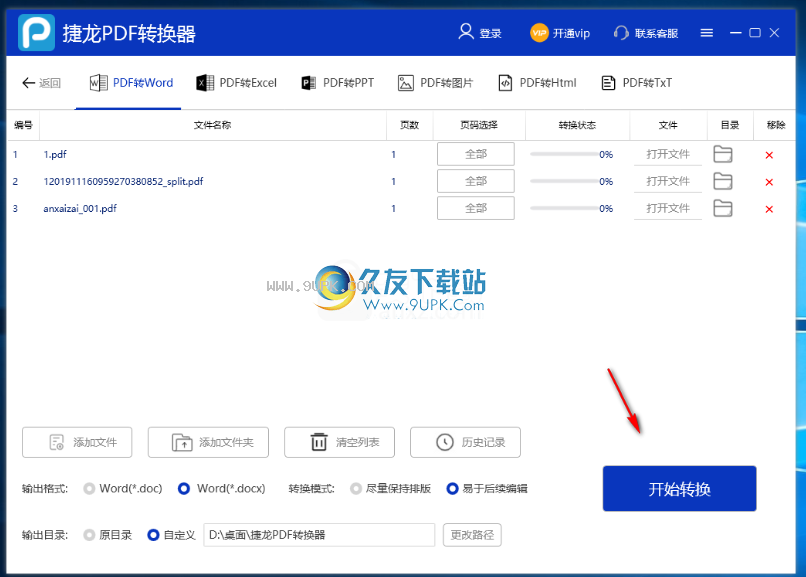Open the folder icon for anxaizai_001.pdf

pyautogui.click(x=723, y=209)
